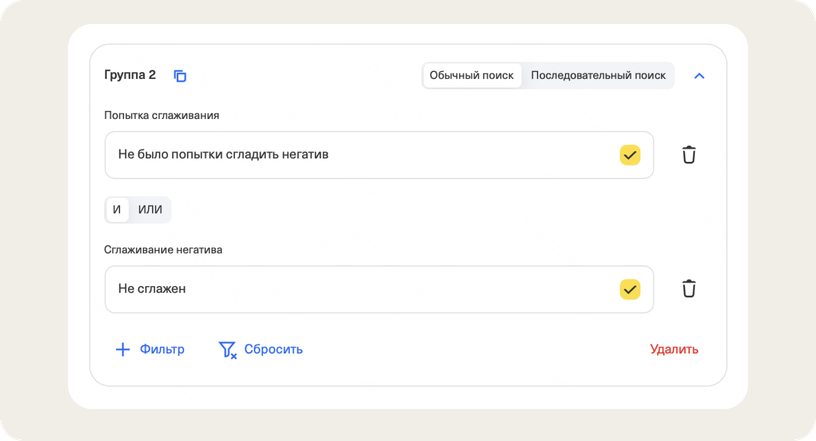Open the Сглаживание негатива value dropdown
The width and height of the screenshot is (816, 441).
[360, 289]
